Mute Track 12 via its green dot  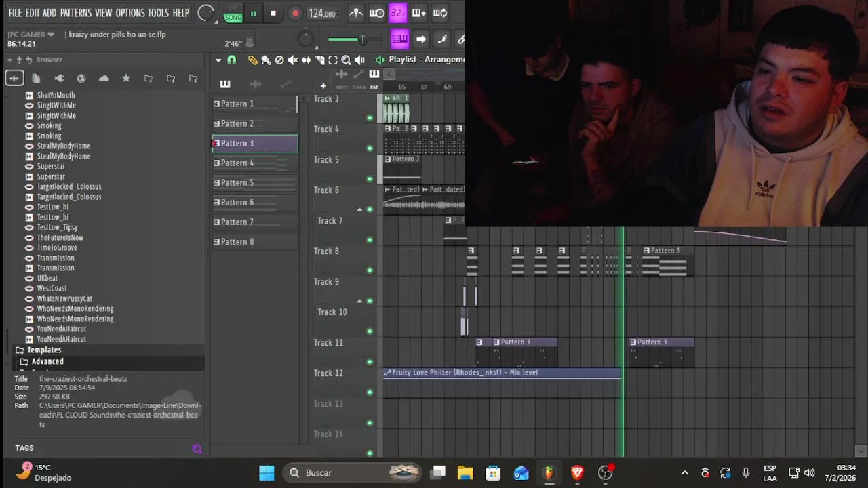(x=370, y=392)
